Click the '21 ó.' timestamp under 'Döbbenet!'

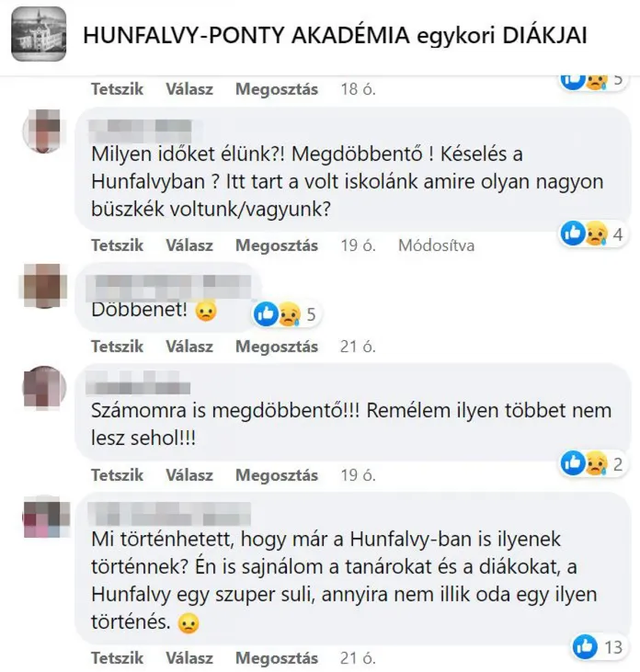point(358,347)
